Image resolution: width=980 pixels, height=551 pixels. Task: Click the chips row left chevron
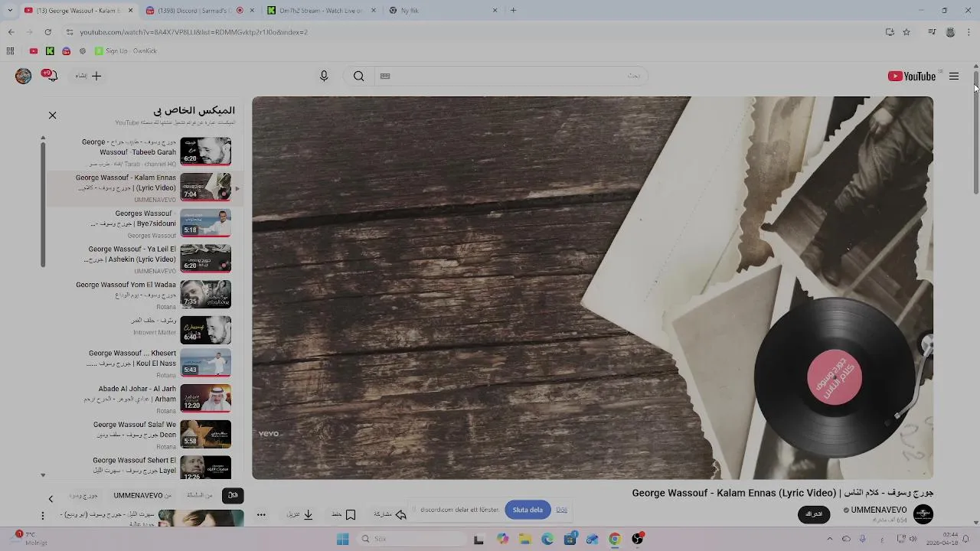coord(51,498)
